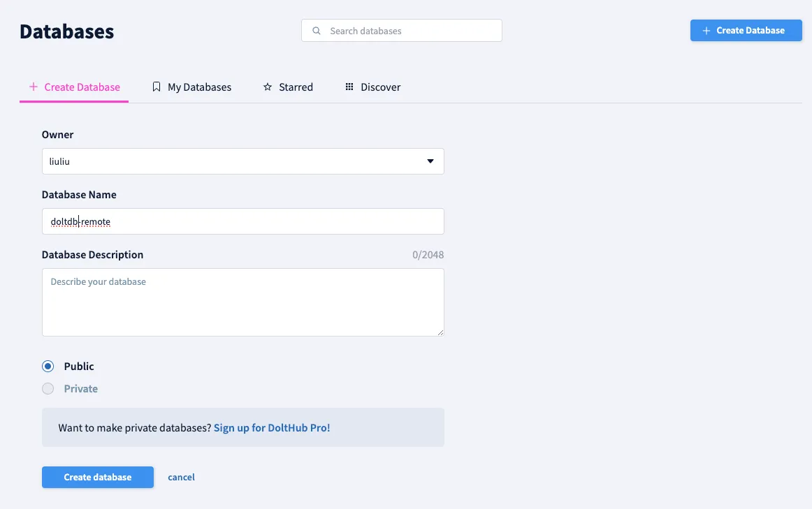
Task: Click the bookmark icon beside My Databases
Action: coord(156,87)
